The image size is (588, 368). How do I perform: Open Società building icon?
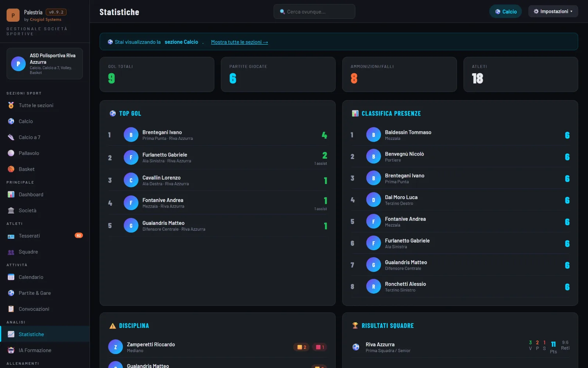tap(11, 210)
